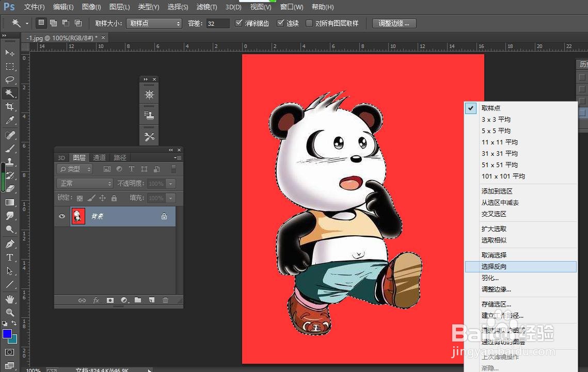Select Intersect with selection mode button
This screenshot has height=372, width=588.
coord(78,23)
